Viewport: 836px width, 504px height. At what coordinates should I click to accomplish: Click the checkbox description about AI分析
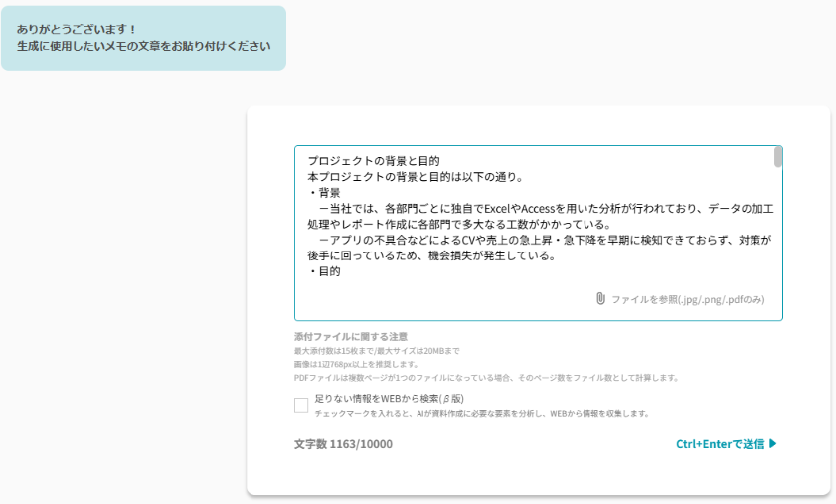coord(481,413)
